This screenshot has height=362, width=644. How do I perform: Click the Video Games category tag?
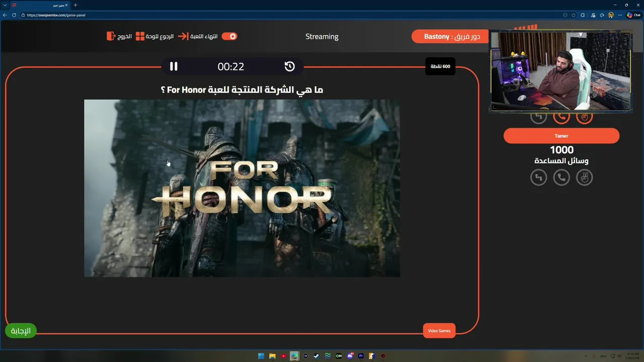tap(439, 330)
